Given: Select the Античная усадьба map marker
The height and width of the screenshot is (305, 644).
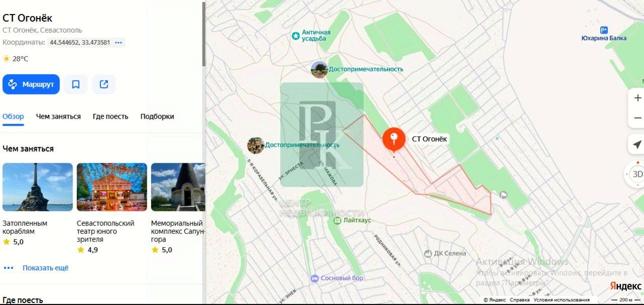Looking at the screenshot, I should coord(296,36).
